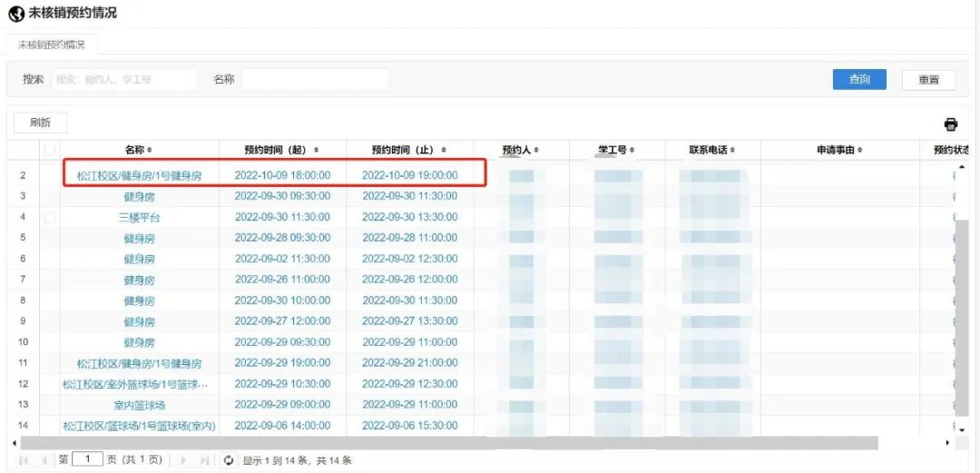
Task: Select the 未核销预约情况 tab
Action: (x=52, y=44)
